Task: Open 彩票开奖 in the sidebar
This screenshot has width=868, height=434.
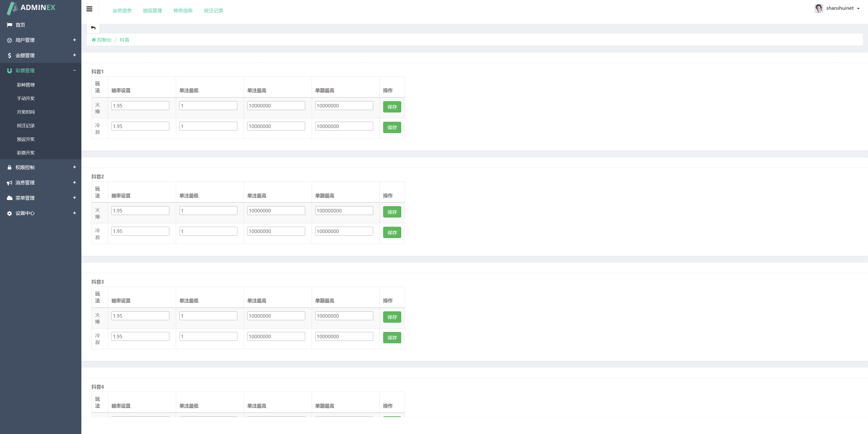Action: tap(26, 153)
